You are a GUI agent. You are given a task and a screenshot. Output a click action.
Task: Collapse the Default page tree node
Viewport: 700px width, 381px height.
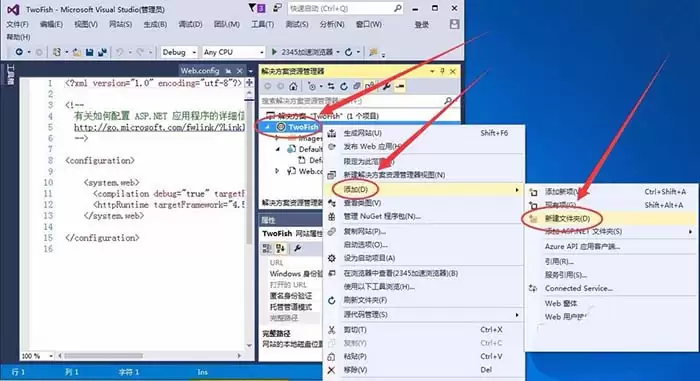[278, 149]
